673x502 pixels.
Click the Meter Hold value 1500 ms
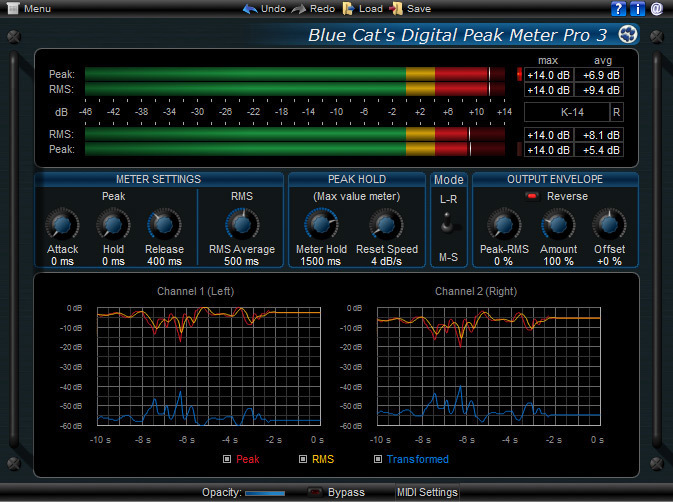[x=320, y=261]
